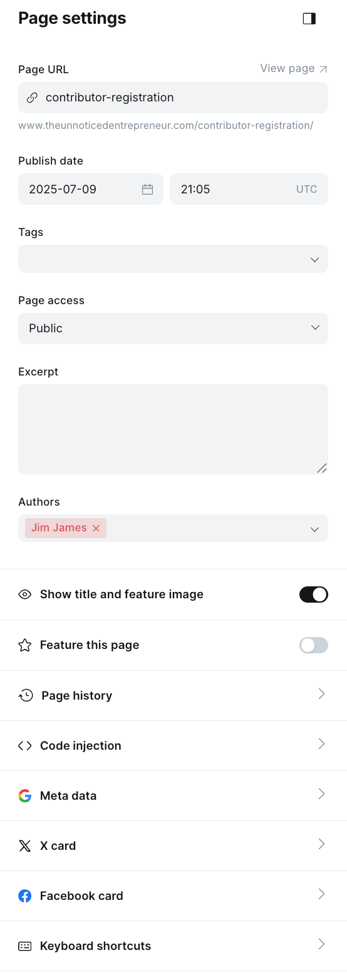Click the Facebook logo icon
The width and height of the screenshot is (347, 980).
click(25, 896)
